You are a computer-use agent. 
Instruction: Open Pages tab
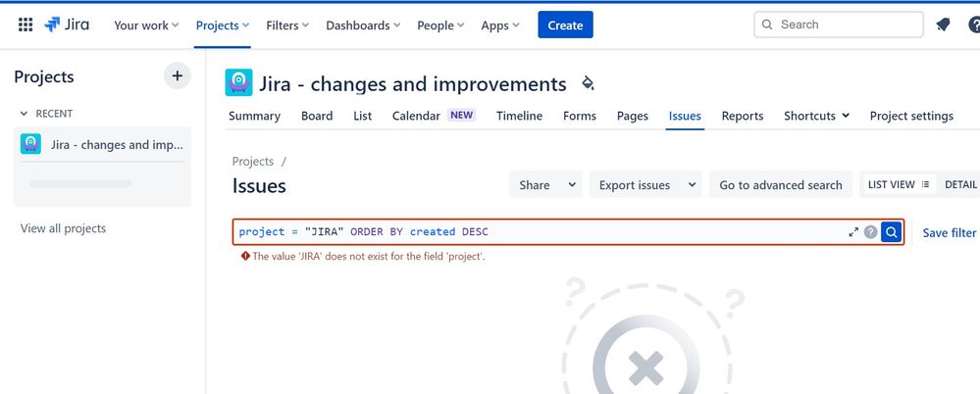click(x=633, y=116)
